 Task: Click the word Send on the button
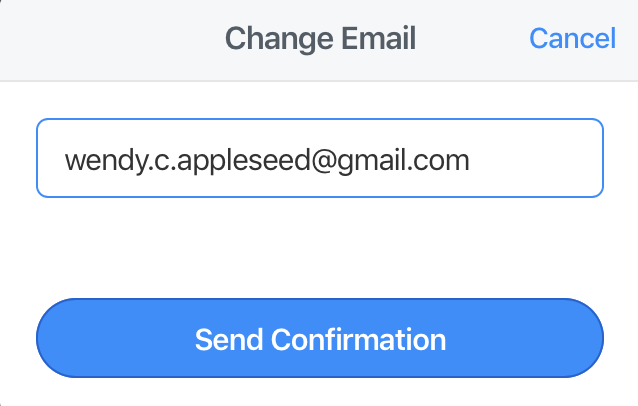click(229, 339)
